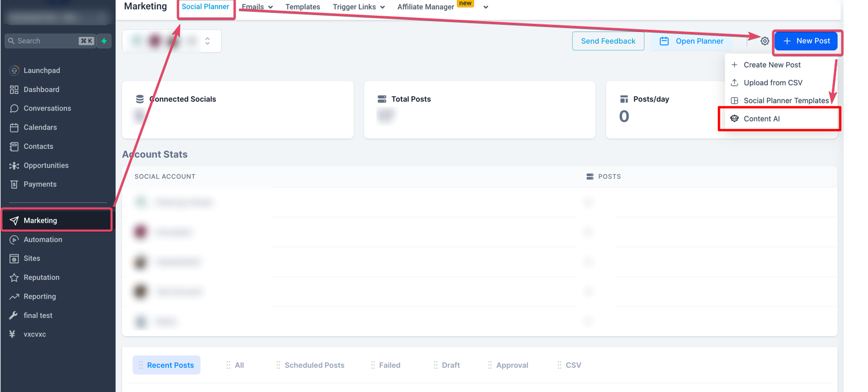The height and width of the screenshot is (392, 868).
Task: Switch to the Social Planner tab
Action: [205, 6]
